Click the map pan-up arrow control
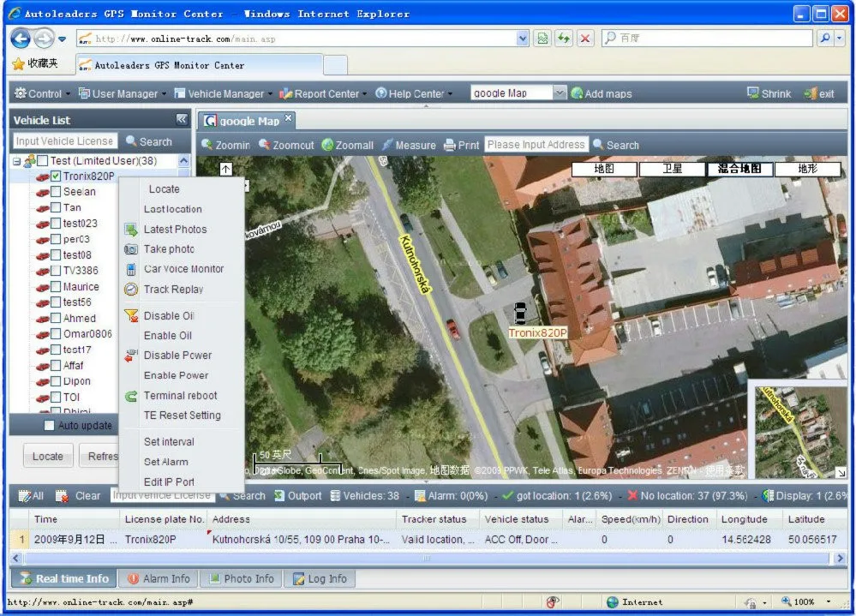This screenshot has height=616, width=856. point(225,169)
